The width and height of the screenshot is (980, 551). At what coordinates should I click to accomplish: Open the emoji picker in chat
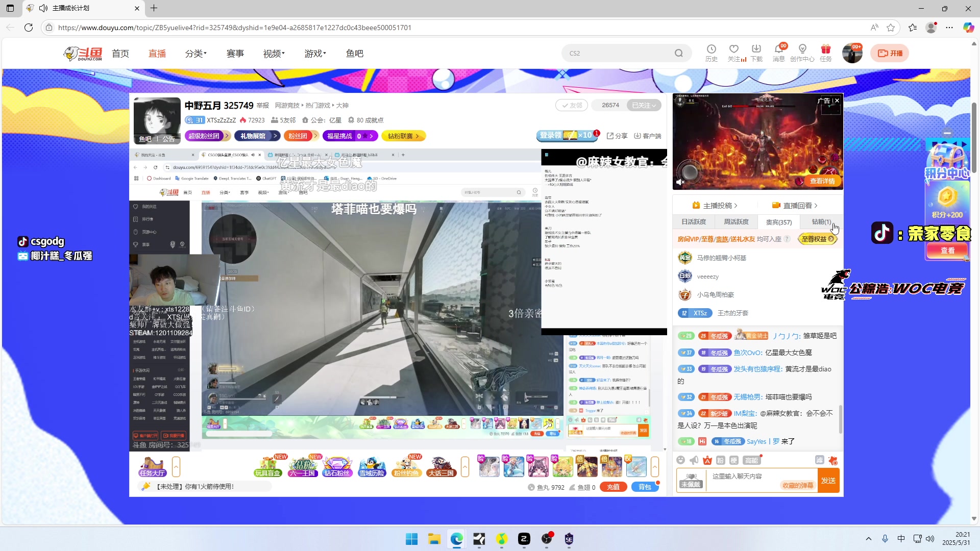(x=680, y=460)
